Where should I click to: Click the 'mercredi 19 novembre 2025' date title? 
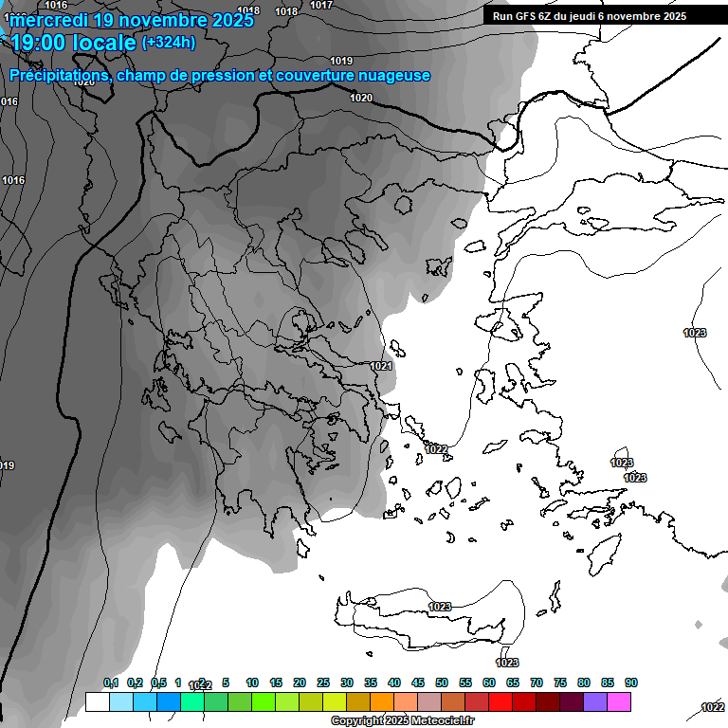pyautogui.click(x=133, y=20)
